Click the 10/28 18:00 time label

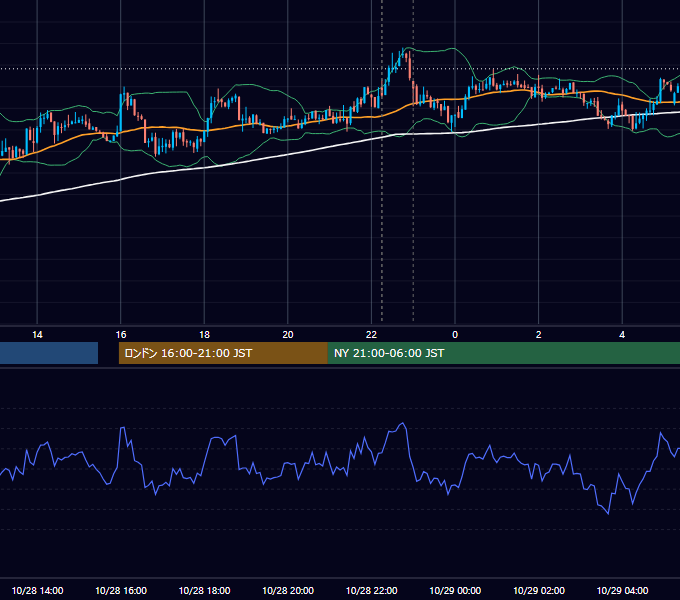pyautogui.click(x=204, y=590)
